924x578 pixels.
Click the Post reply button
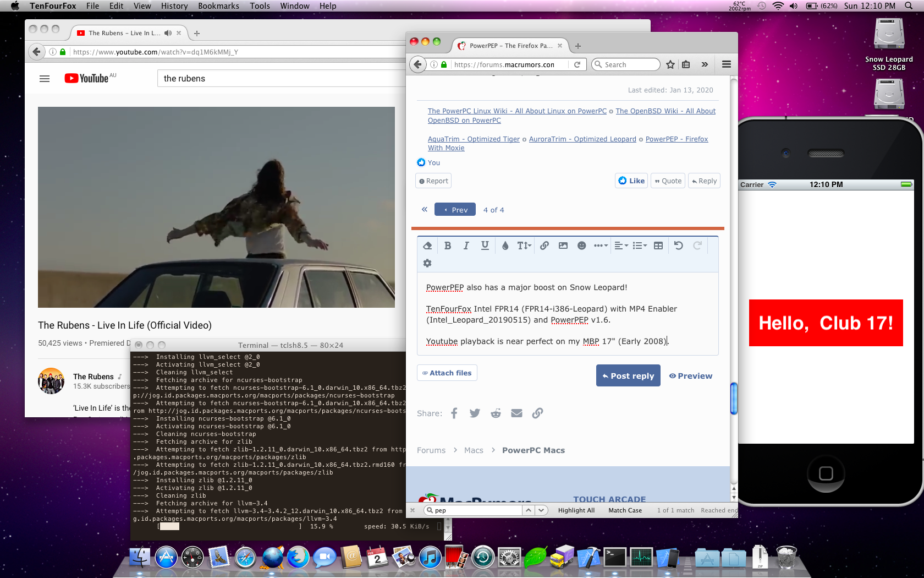[x=628, y=376]
